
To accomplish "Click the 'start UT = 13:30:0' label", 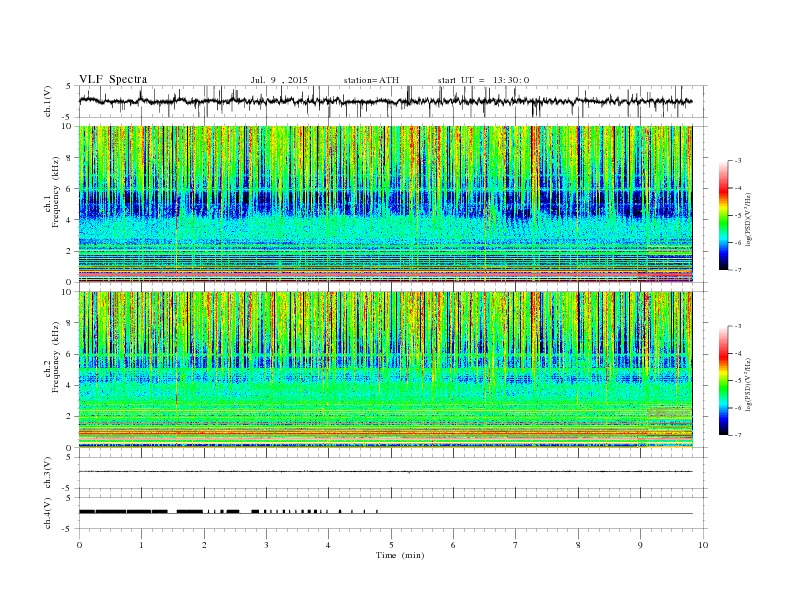I will click(x=483, y=80).
